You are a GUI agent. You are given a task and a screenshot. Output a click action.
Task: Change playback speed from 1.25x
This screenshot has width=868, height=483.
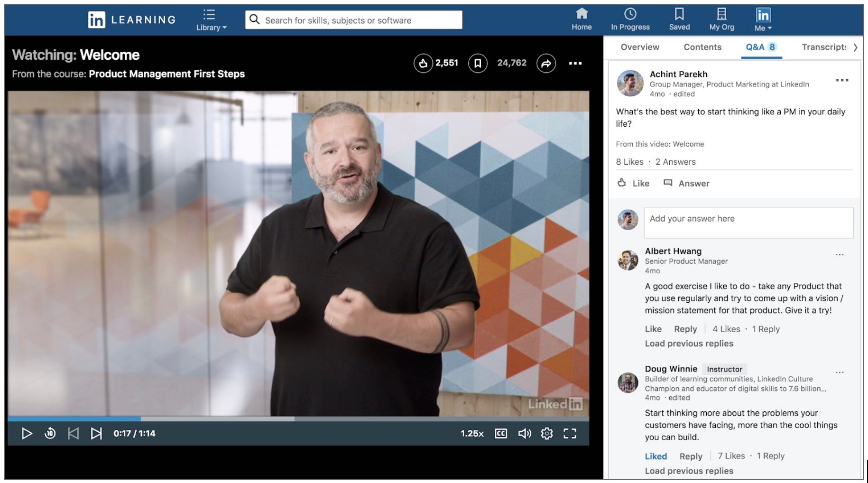tap(472, 433)
